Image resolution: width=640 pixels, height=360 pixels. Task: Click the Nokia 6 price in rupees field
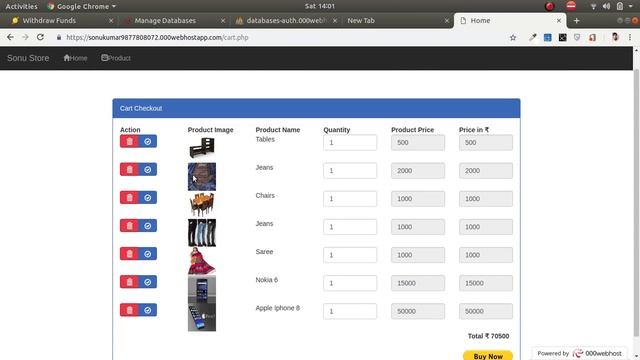pyautogui.click(x=486, y=283)
